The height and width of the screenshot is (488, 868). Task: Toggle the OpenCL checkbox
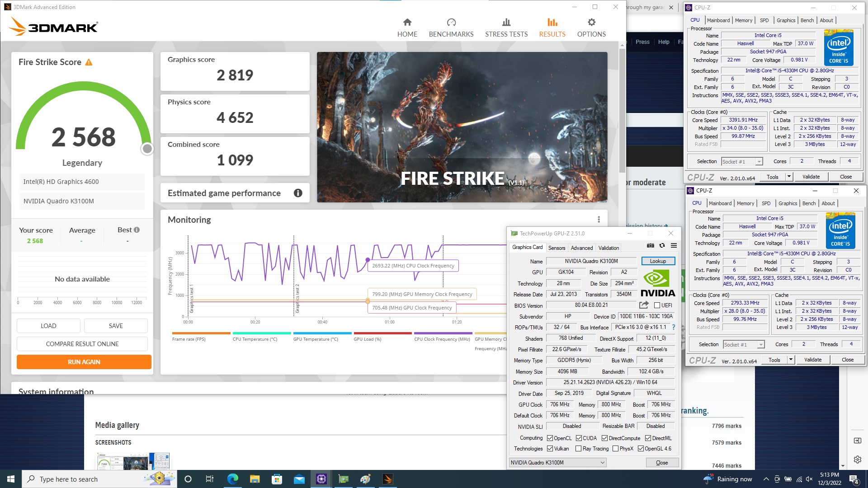[550, 438]
